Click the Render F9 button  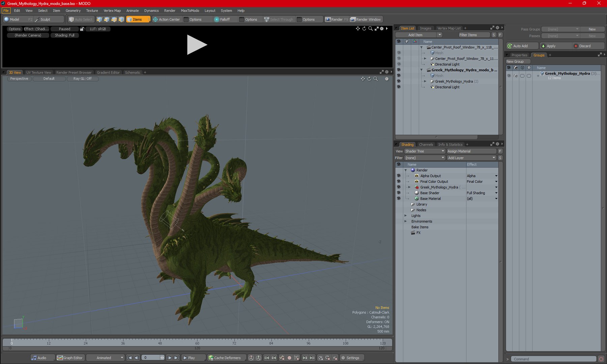336,20
